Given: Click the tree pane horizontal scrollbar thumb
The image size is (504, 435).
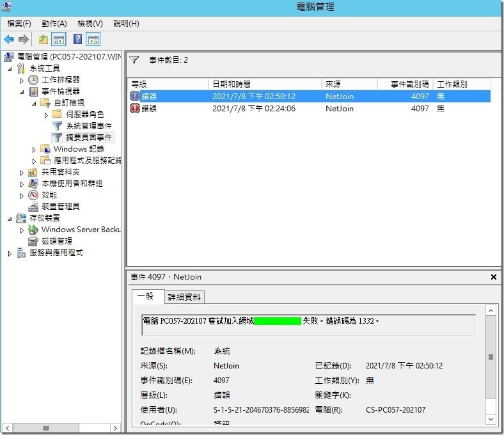Looking at the screenshot, I should click(x=46, y=428).
